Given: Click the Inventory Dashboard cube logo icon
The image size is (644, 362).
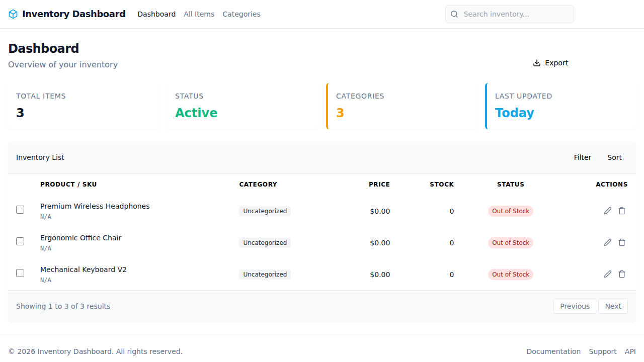Looking at the screenshot, I should [x=13, y=14].
